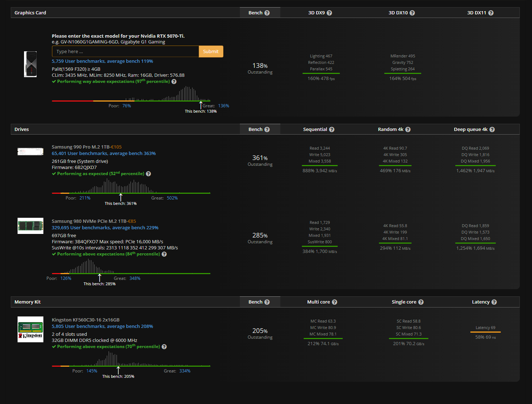Click the 294% 112 MB/s random 4k result

pos(395,248)
